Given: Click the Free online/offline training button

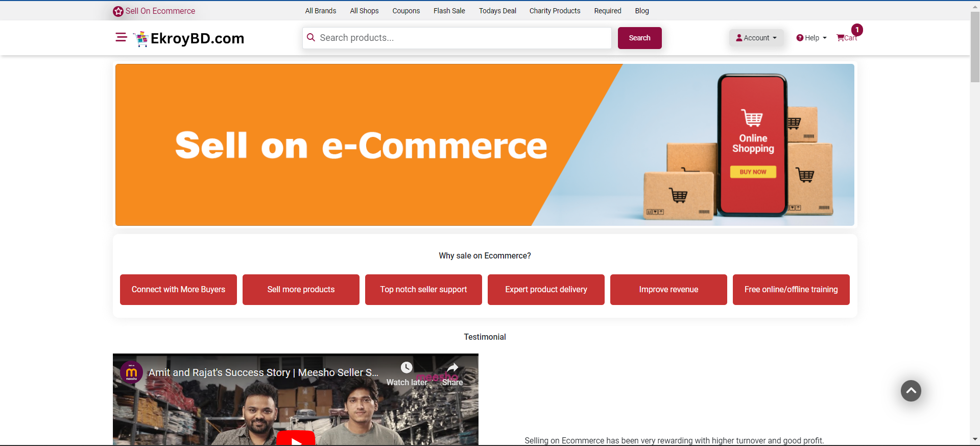Looking at the screenshot, I should point(791,290).
